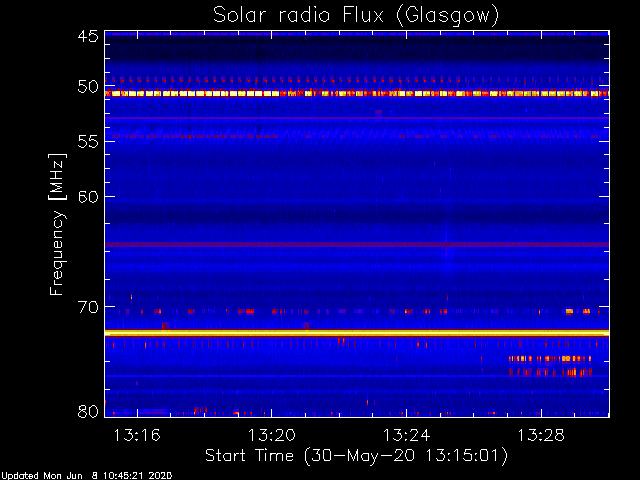Click the 70 frequency tick label
The height and width of the screenshot is (480, 640).
tap(88, 307)
